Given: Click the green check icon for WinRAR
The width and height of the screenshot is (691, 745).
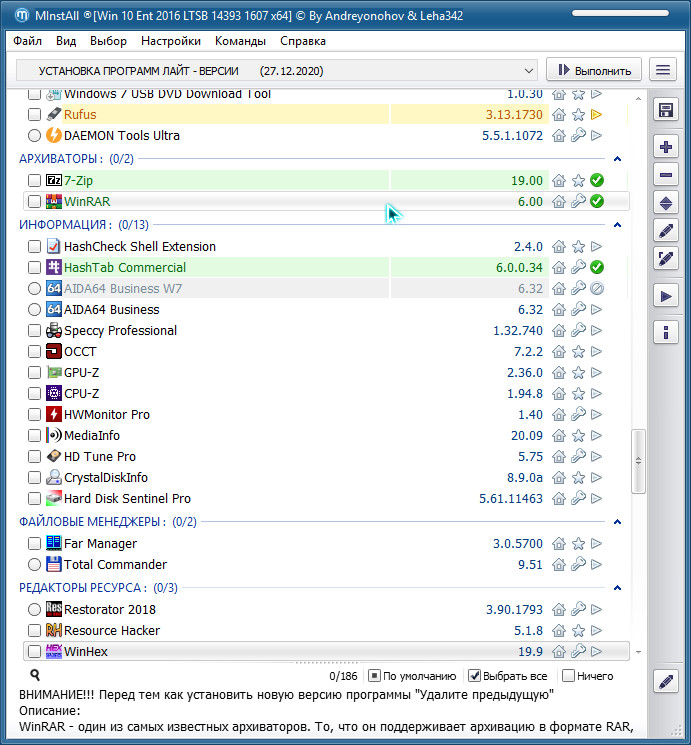Looking at the screenshot, I should [597, 201].
